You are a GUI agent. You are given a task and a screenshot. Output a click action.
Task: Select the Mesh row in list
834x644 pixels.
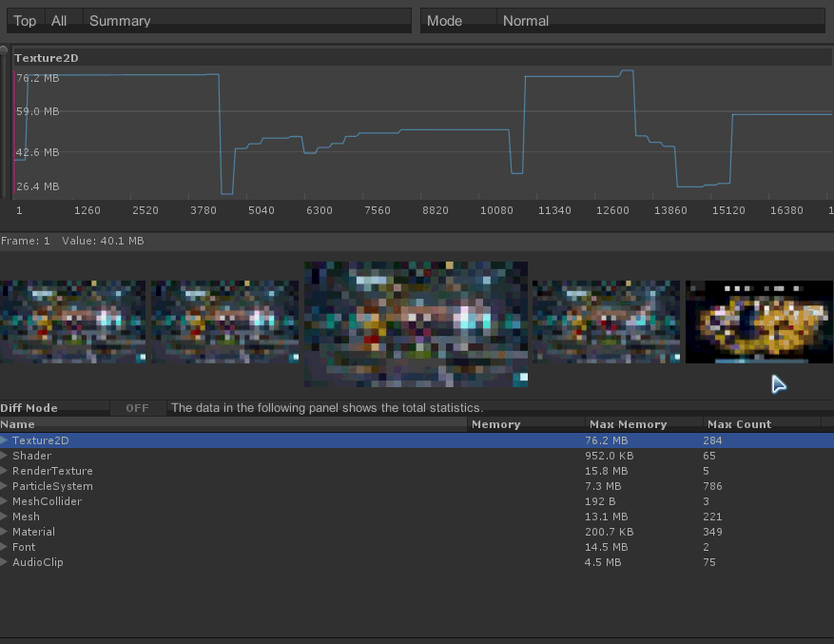pyautogui.click(x=27, y=517)
